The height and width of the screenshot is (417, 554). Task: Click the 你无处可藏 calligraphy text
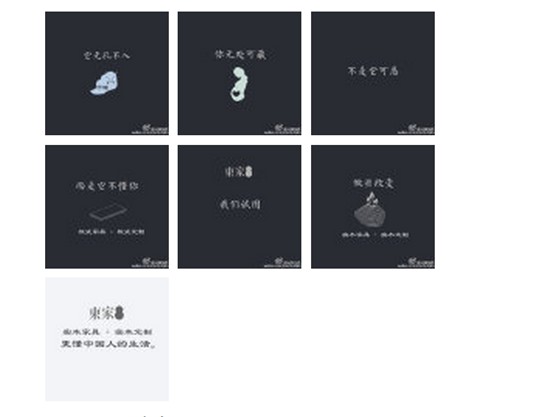(x=240, y=54)
